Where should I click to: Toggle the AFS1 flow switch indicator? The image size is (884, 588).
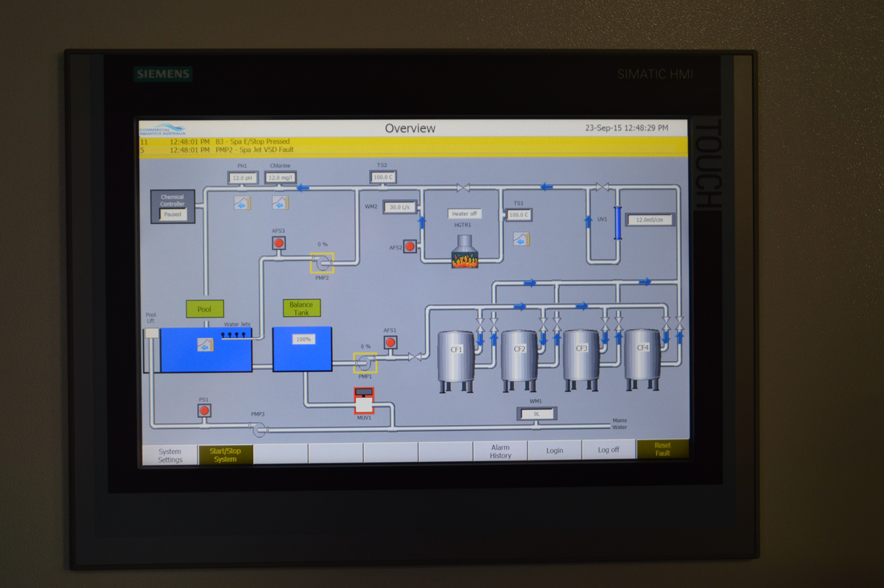(x=390, y=343)
